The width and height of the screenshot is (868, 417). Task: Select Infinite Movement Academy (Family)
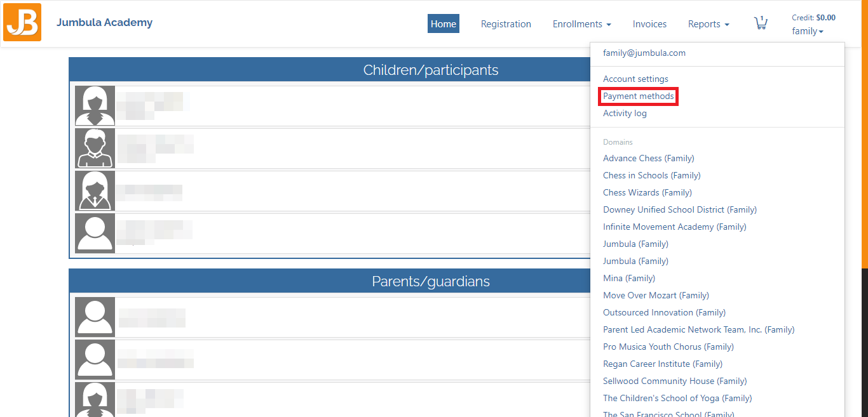[x=675, y=227]
